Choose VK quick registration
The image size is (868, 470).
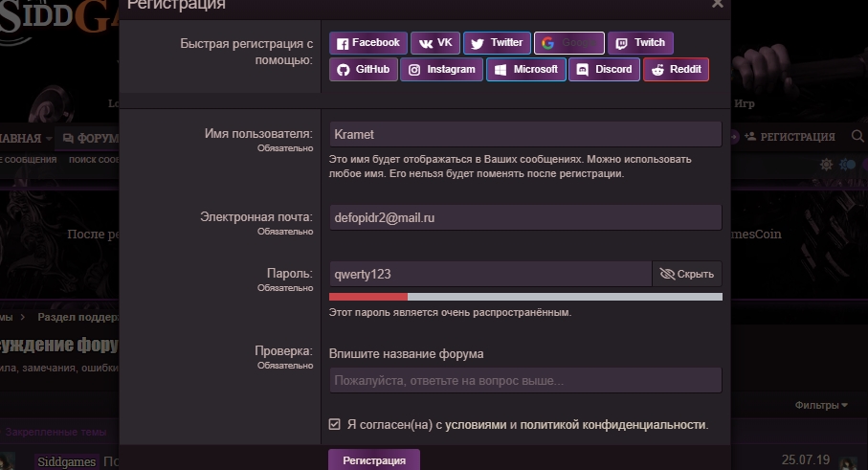[435, 43]
